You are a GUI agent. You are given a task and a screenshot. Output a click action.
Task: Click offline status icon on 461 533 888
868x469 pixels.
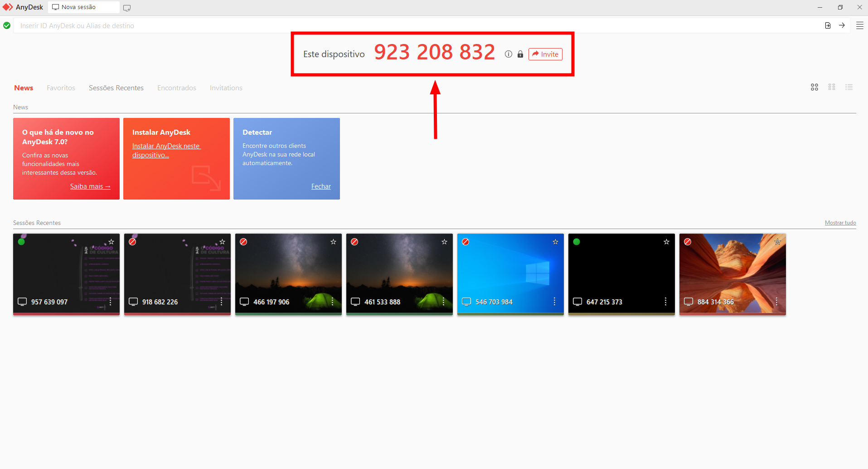click(354, 242)
